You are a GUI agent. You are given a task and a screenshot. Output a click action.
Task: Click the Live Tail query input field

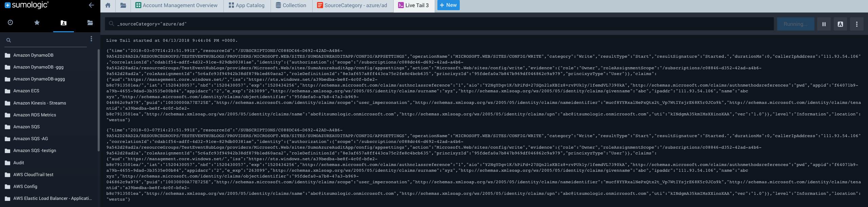[x=441, y=24]
